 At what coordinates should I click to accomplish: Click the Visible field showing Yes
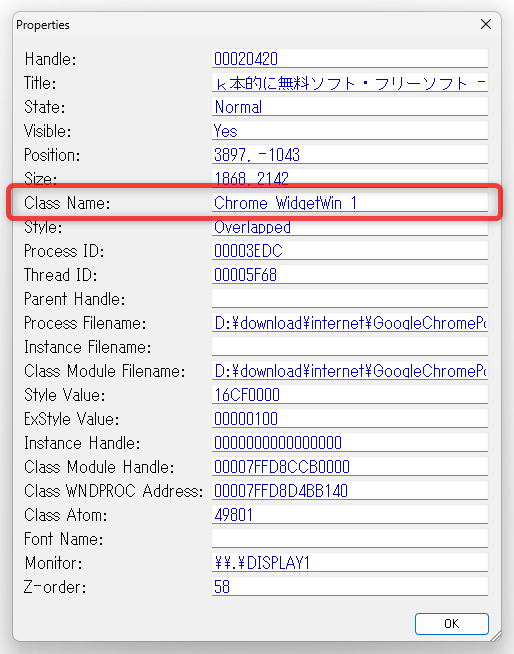tap(350, 131)
